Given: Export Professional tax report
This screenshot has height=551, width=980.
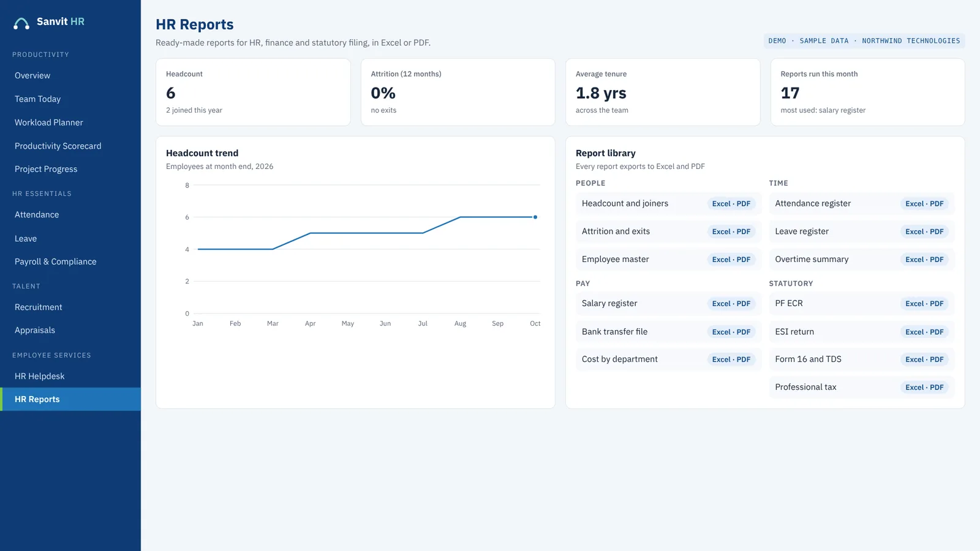Looking at the screenshot, I should tap(924, 388).
